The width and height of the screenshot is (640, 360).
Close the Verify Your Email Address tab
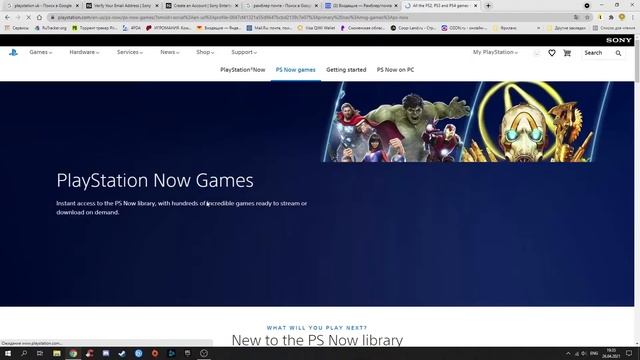coord(157,6)
